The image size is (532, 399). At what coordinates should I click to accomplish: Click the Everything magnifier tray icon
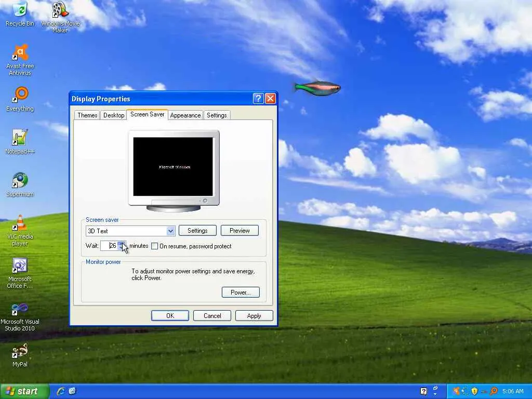[494, 392]
